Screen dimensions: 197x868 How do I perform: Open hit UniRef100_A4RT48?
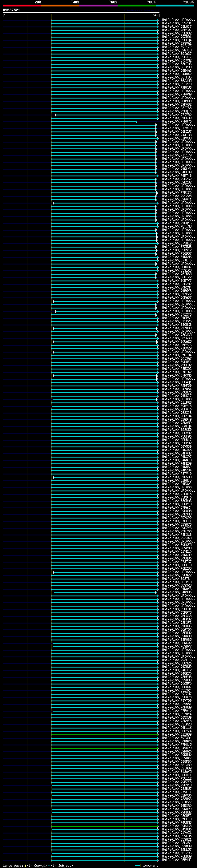coord(176,176)
